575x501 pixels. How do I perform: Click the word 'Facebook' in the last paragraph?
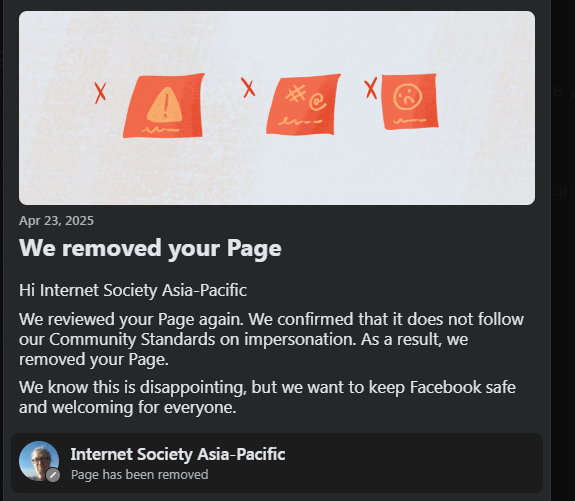pyautogui.click(x=446, y=387)
